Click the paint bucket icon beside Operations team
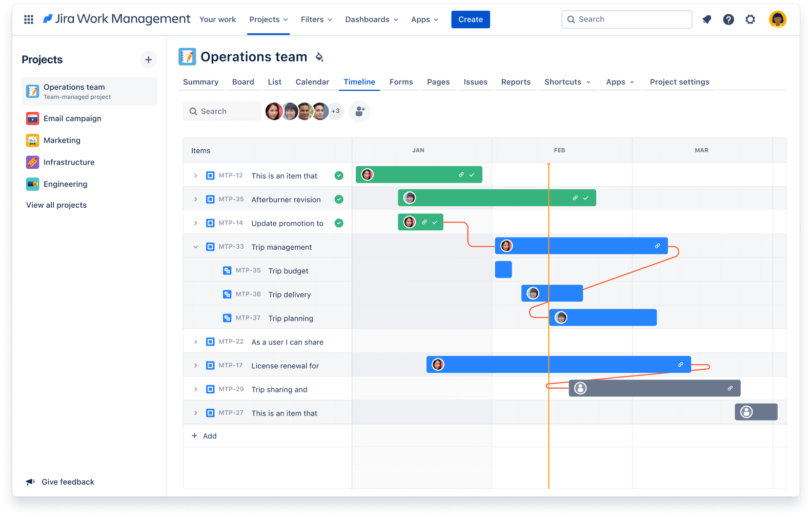The width and height of the screenshot is (812, 517). (319, 57)
